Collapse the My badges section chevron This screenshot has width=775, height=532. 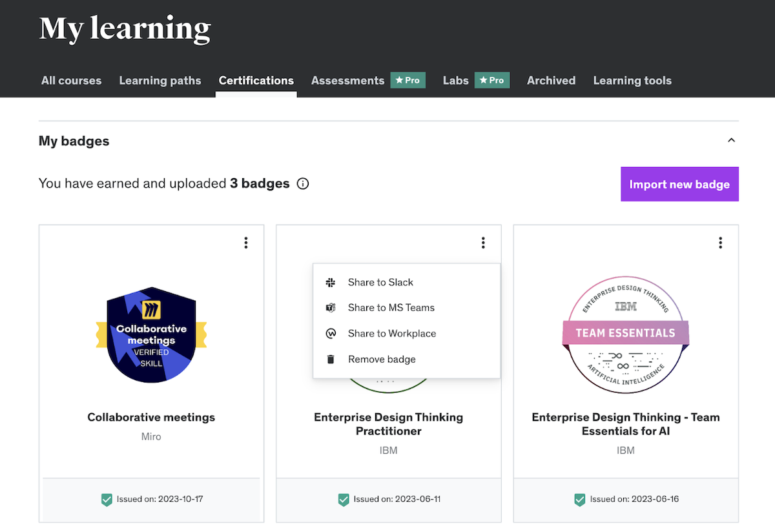pyautogui.click(x=731, y=141)
